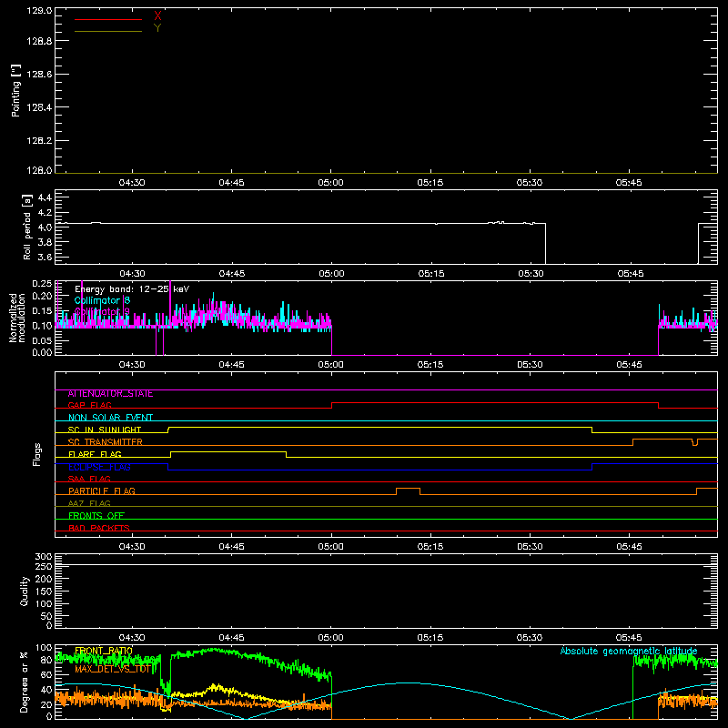The width and height of the screenshot is (728, 728).
Task: Click the raised FLARE_FLAG segment
Action: click(x=228, y=451)
